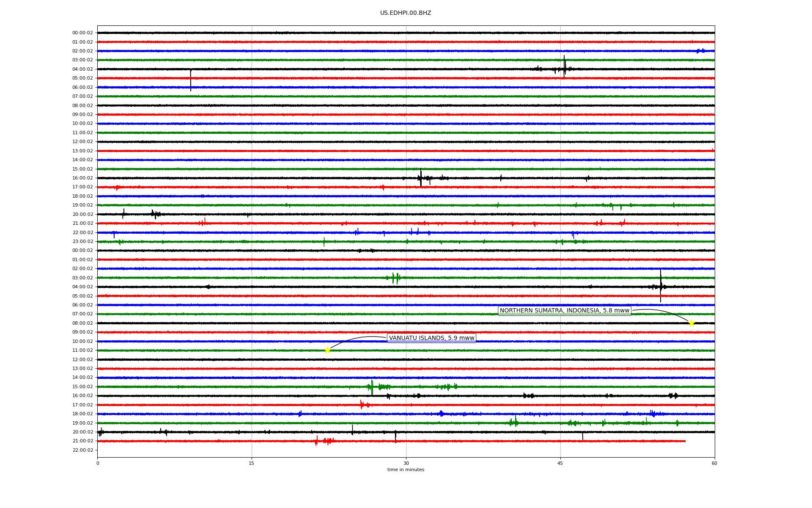The width and height of the screenshot is (812, 508).
Task: Select the yellow star marking the Vanuatu Islands event
Action: point(327,350)
